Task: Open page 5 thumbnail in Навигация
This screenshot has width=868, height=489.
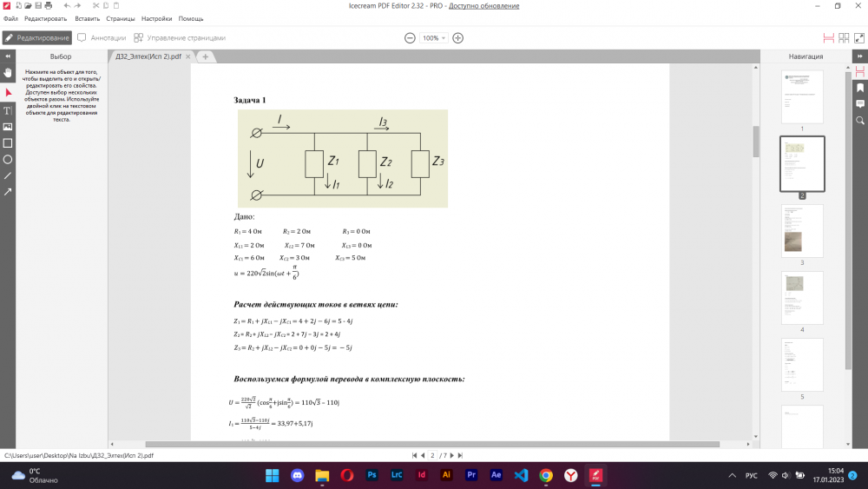Action: (802, 365)
